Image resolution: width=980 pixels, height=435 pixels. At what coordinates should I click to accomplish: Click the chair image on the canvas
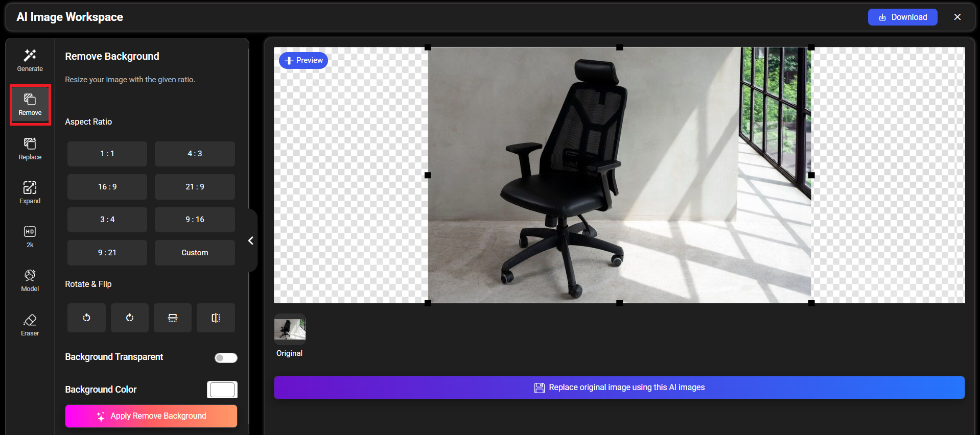(x=619, y=175)
